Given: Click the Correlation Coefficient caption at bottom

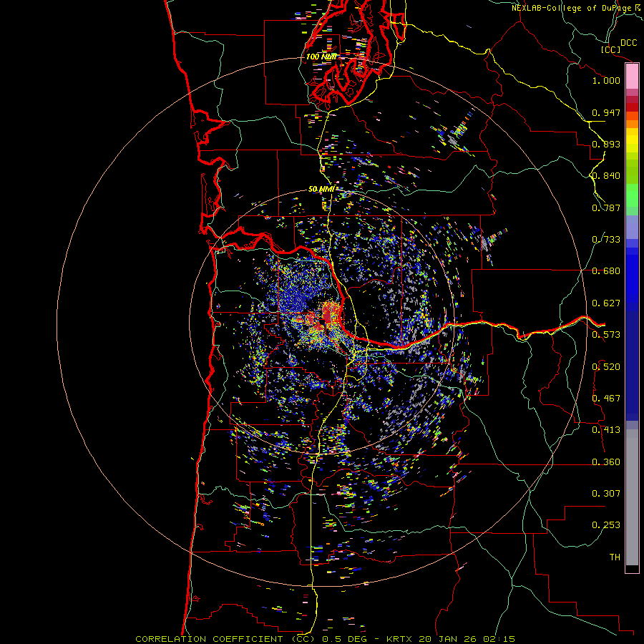Looking at the screenshot, I should [x=326, y=639].
